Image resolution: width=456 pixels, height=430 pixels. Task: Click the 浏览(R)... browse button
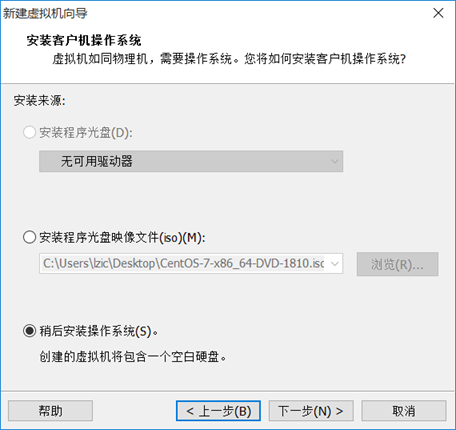point(397,264)
